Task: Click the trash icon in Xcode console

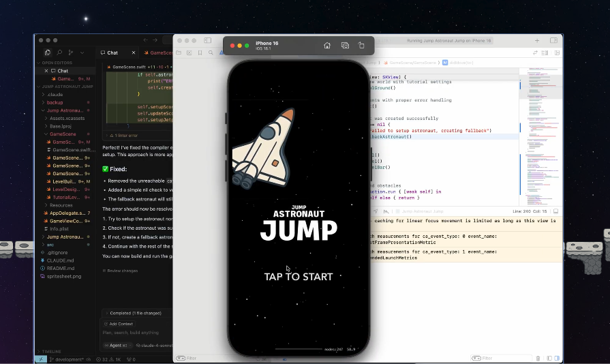Action: pos(538,358)
